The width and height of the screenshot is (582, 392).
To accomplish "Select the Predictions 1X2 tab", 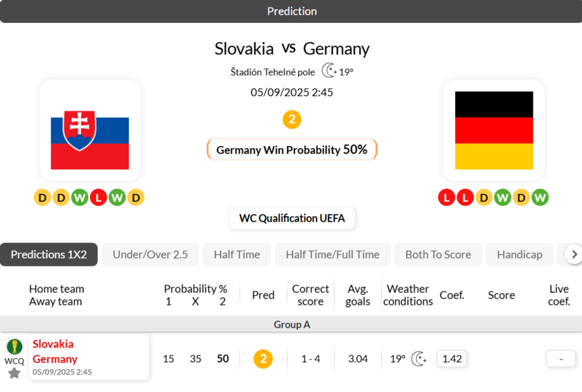I will point(48,254).
